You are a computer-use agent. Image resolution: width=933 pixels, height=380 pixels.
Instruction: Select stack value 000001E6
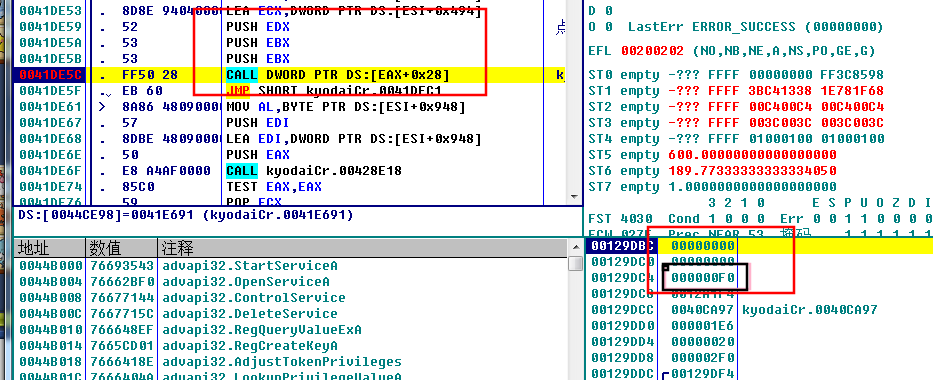point(703,326)
